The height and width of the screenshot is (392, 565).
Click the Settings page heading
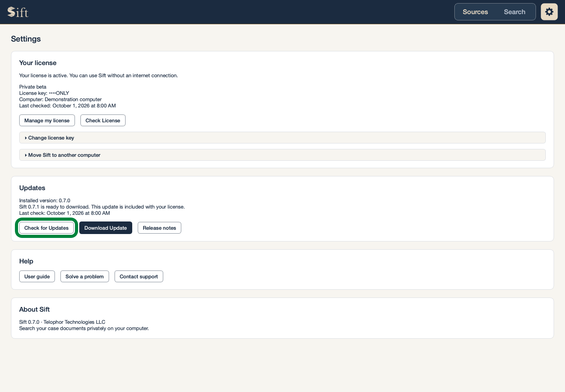26,39
